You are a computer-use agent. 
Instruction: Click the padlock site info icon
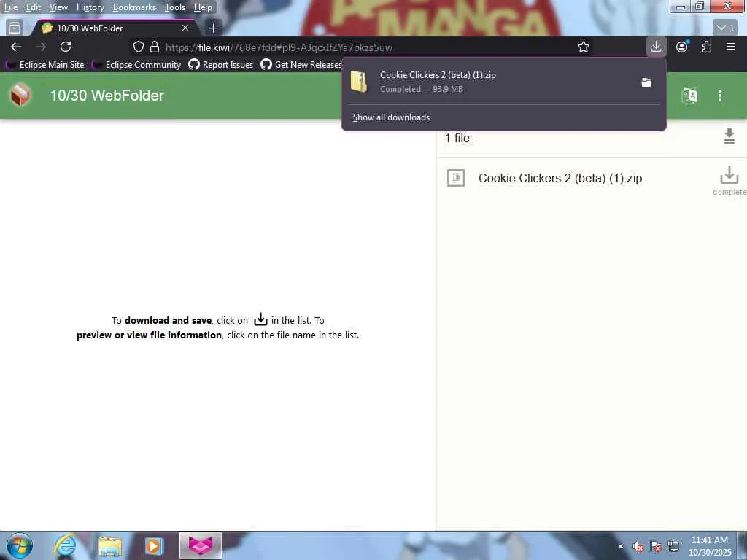(x=155, y=47)
